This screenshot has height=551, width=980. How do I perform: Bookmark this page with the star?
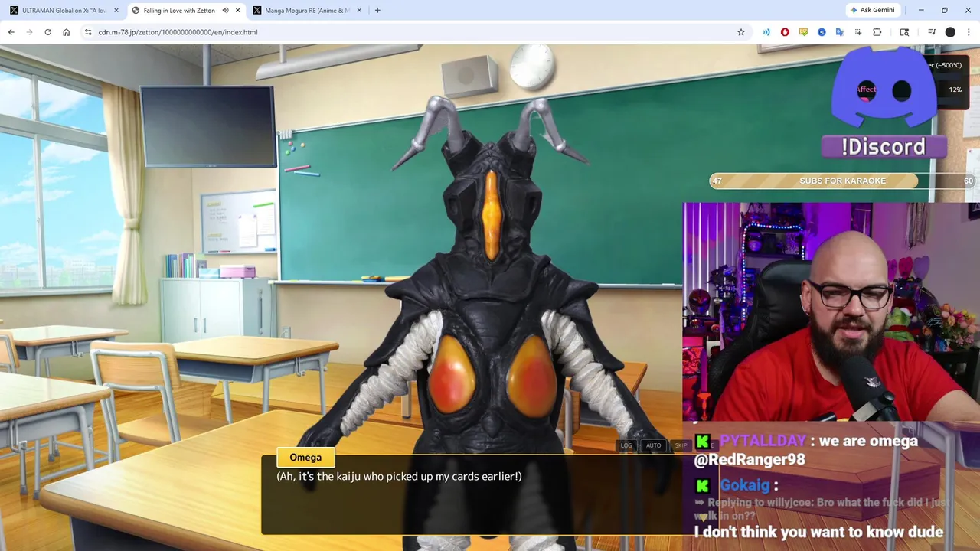pos(741,32)
